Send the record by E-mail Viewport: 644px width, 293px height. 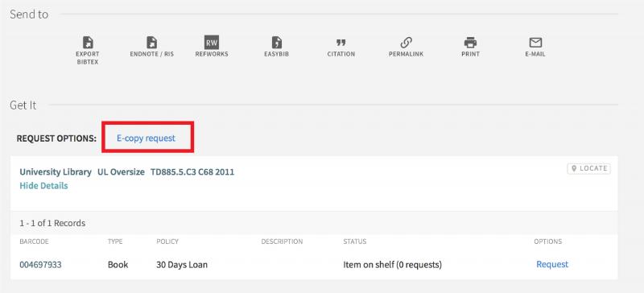[535, 47]
